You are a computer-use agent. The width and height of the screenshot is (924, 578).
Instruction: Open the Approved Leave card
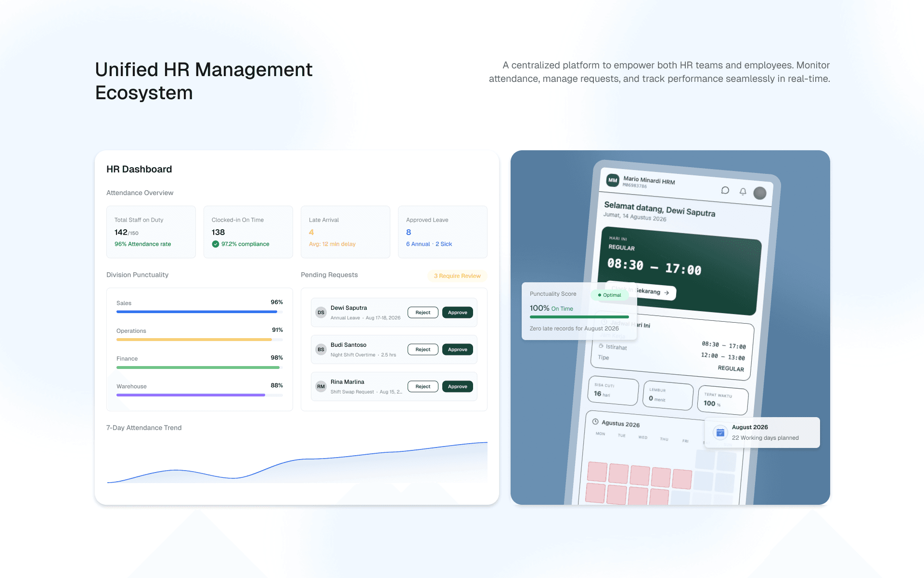443,232
